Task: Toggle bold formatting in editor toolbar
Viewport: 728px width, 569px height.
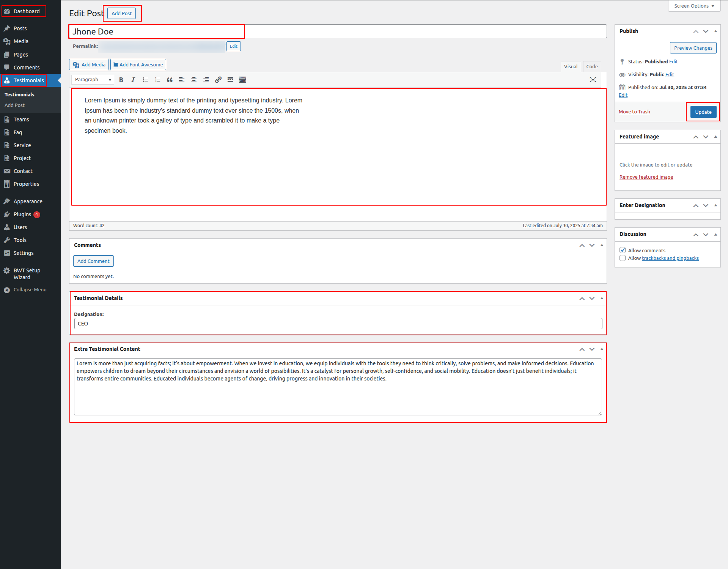Action: [x=121, y=80]
